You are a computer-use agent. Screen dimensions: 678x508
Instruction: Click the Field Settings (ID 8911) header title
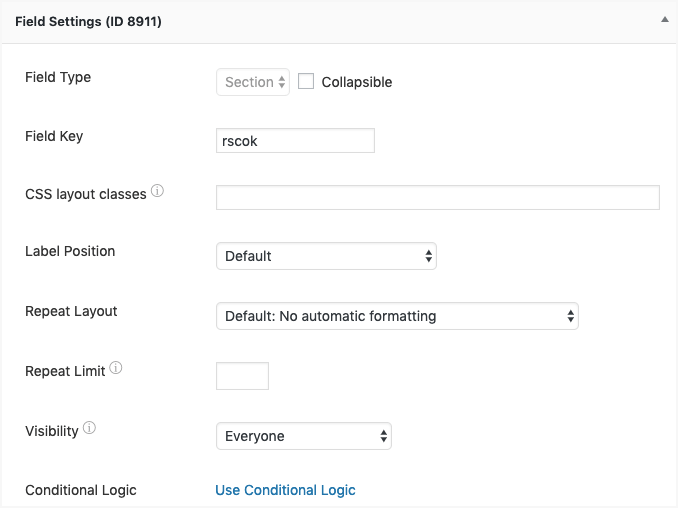pyautogui.click(x=88, y=21)
